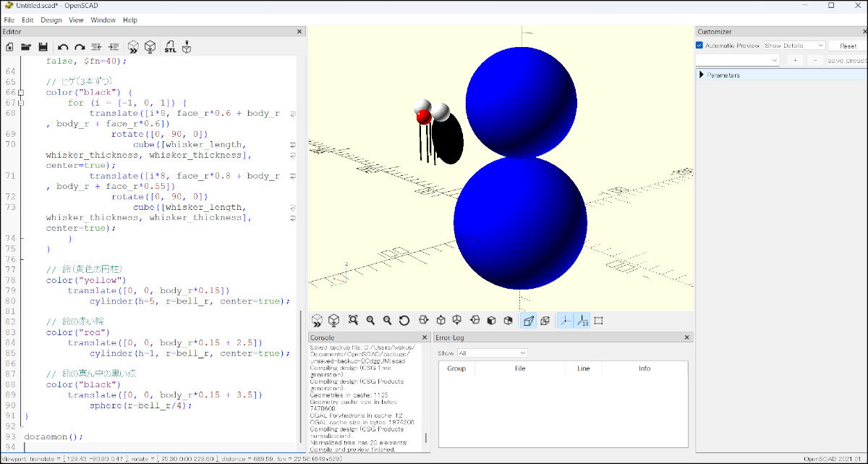Collapse the code fold at line 66
Image resolution: width=868 pixels, height=464 pixels.
tap(21, 93)
